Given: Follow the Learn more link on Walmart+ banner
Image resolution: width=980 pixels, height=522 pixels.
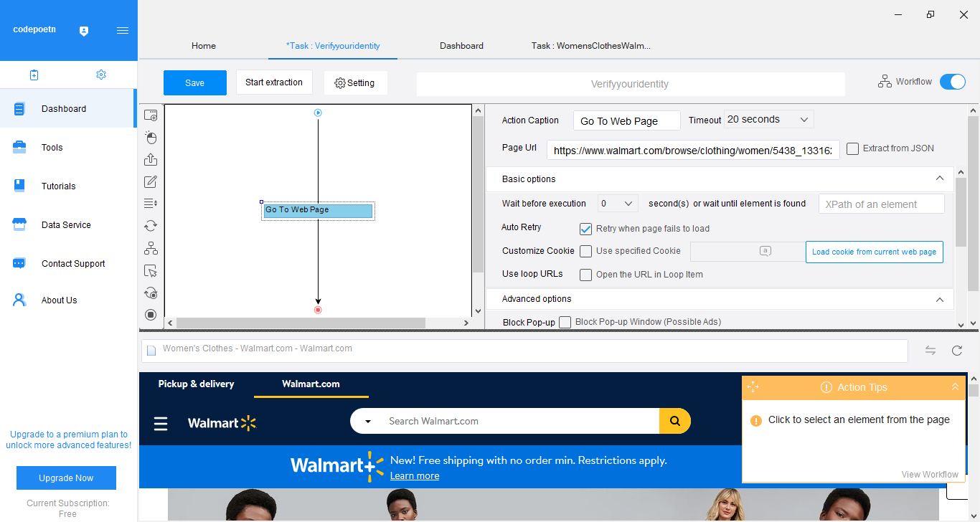Looking at the screenshot, I should point(415,475).
